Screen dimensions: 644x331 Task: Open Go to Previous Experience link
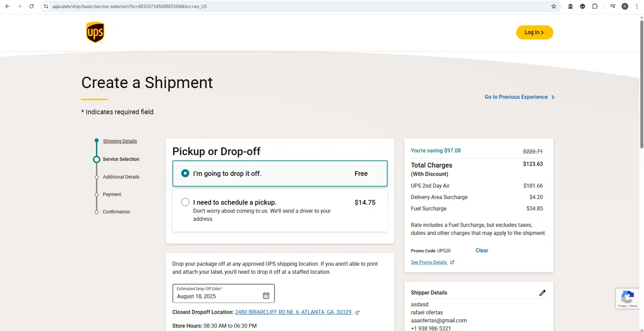(516, 97)
